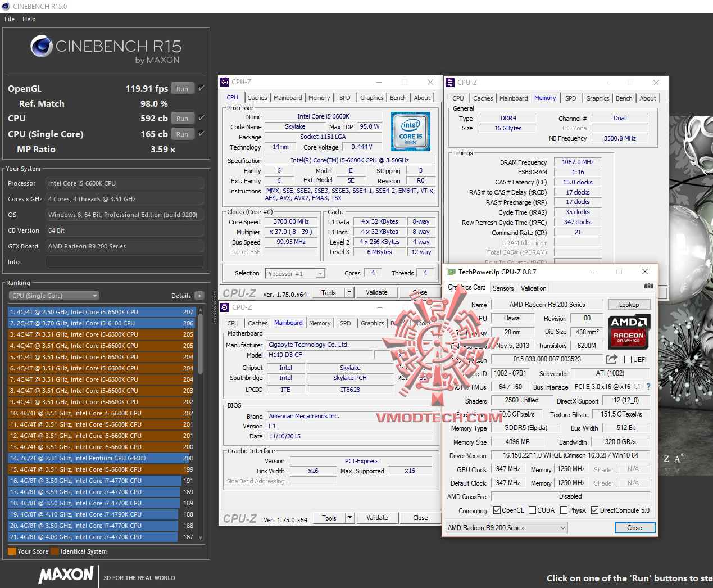Select ranking row 2 Intel Core i3-6100 CPU
Image resolution: width=713 pixels, height=588 pixels.
pos(101,323)
